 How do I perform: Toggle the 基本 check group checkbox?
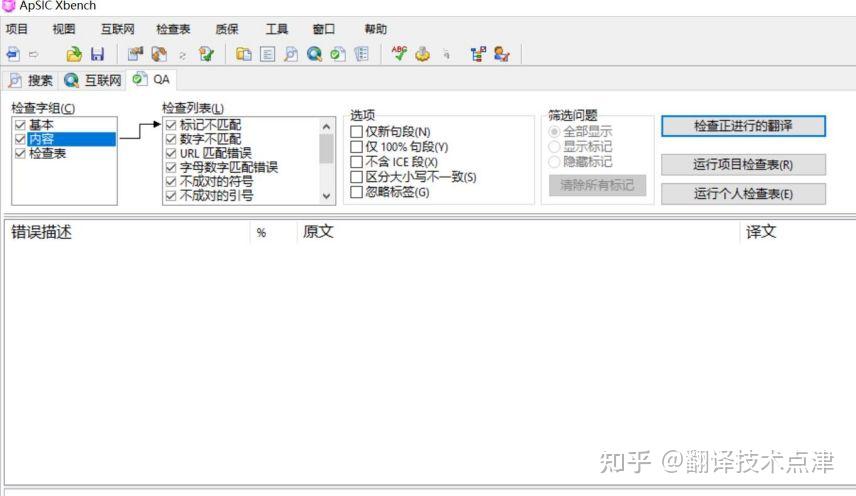20,125
